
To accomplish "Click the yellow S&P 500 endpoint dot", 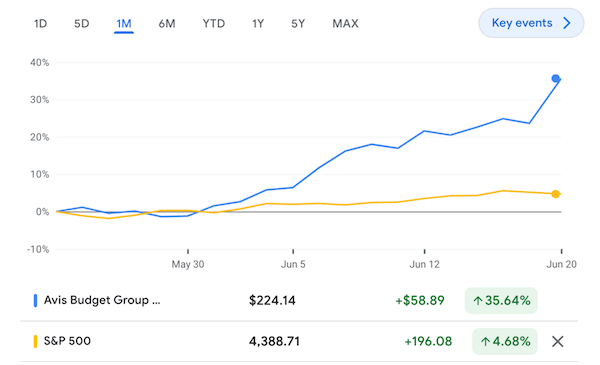I will click(556, 194).
